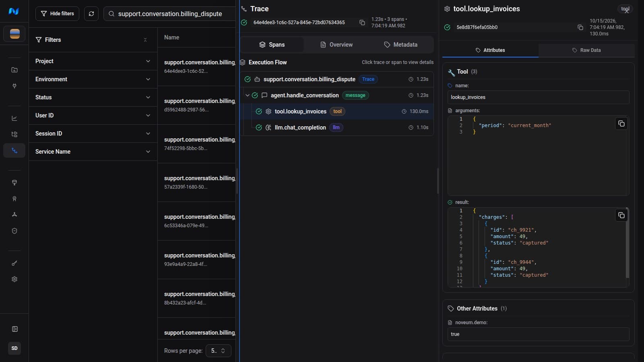Select the Attributes tab

(490, 50)
